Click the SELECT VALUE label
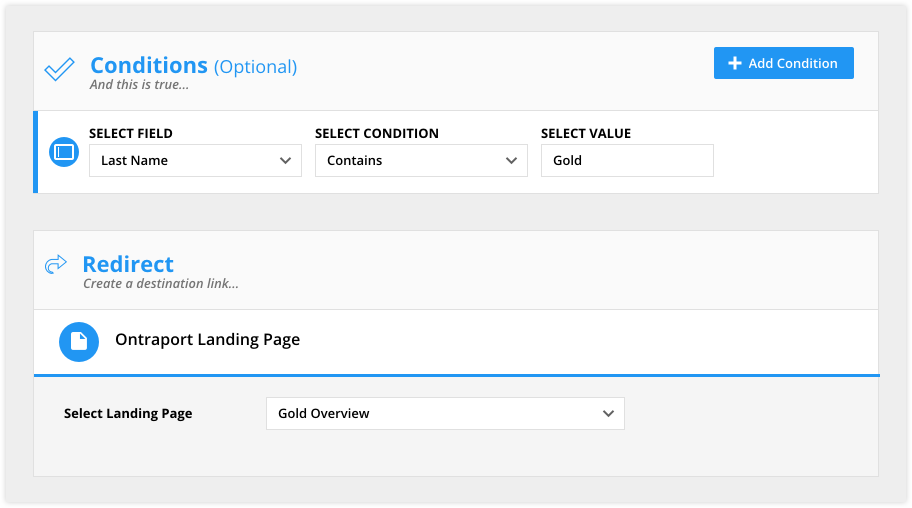 point(586,133)
